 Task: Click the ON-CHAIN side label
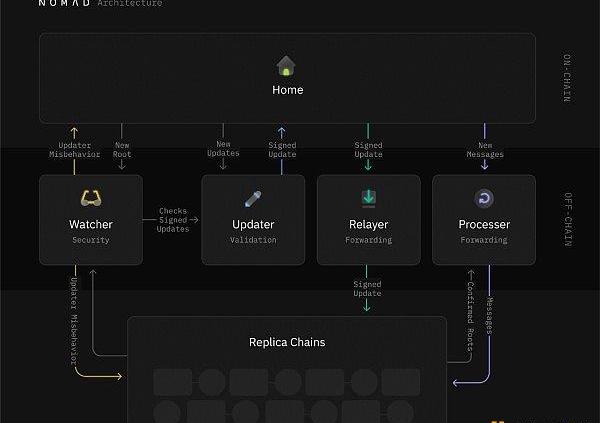[567, 78]
